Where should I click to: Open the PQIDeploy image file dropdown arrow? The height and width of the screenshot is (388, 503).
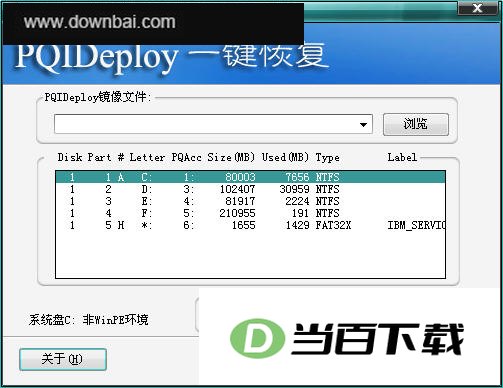click(x=363, y=125)
